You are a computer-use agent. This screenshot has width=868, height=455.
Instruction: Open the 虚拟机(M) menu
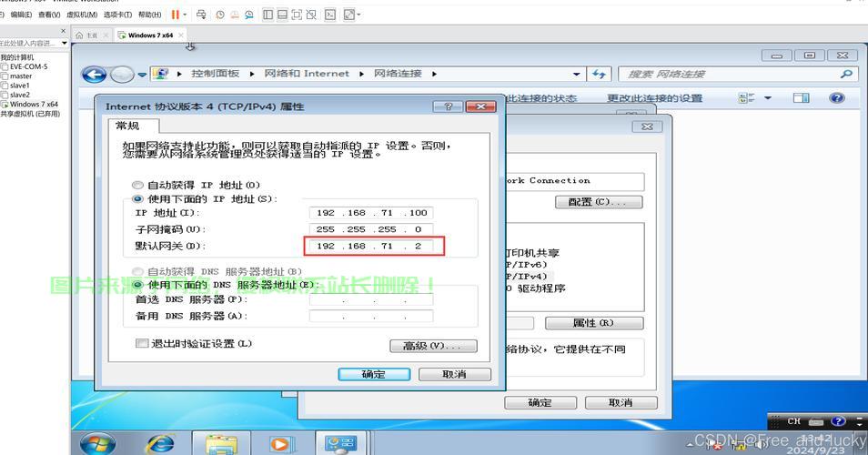(82, 15)
